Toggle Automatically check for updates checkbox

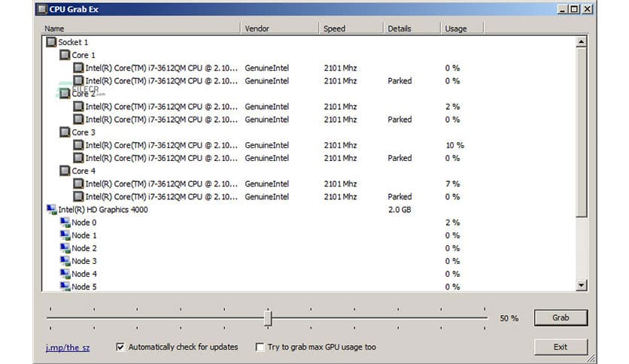pyautogui.click(x=120, y=347)
